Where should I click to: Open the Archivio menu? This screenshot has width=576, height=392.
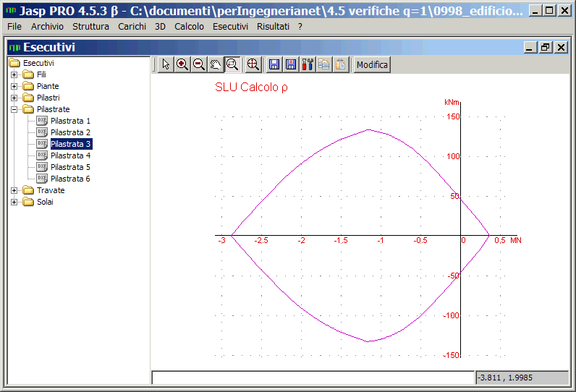[47, 27]
